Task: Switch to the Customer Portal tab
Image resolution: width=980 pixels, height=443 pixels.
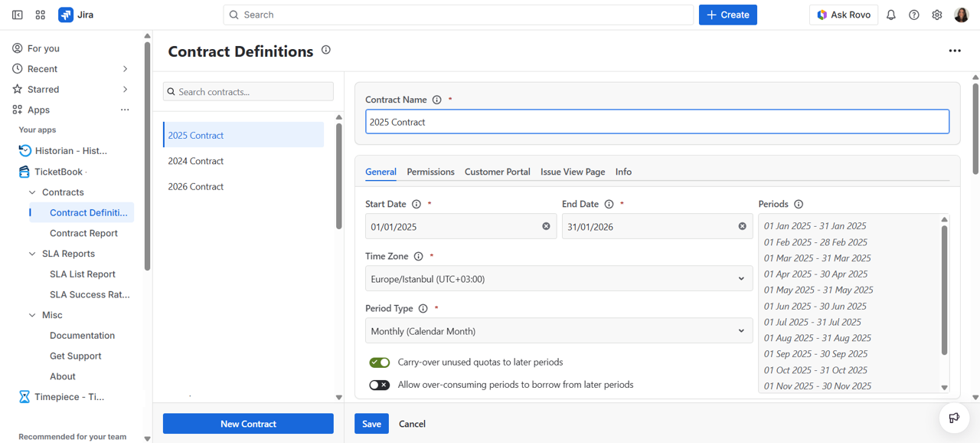Action: coord(497,172)
